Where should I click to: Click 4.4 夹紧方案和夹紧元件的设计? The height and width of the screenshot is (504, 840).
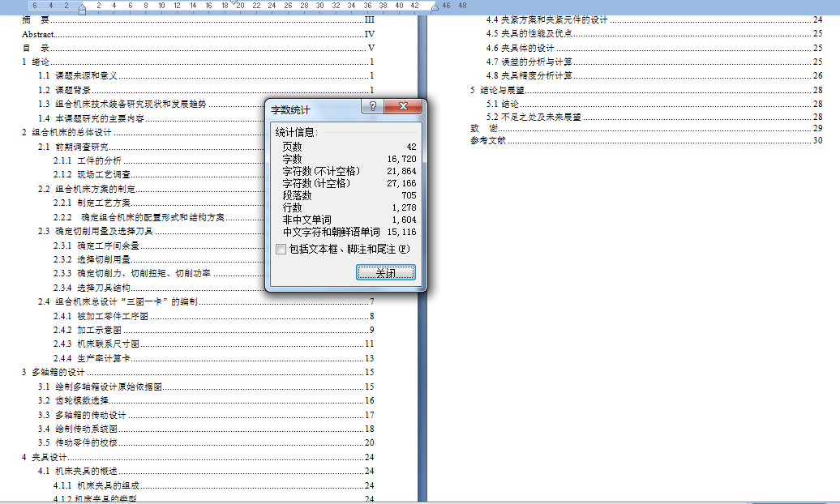click(x=654, y=19)
